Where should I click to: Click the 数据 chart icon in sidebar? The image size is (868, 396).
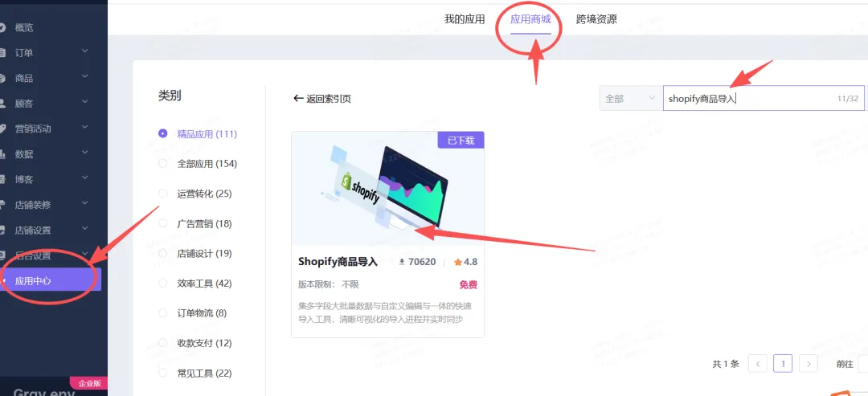tap(2, 154)
